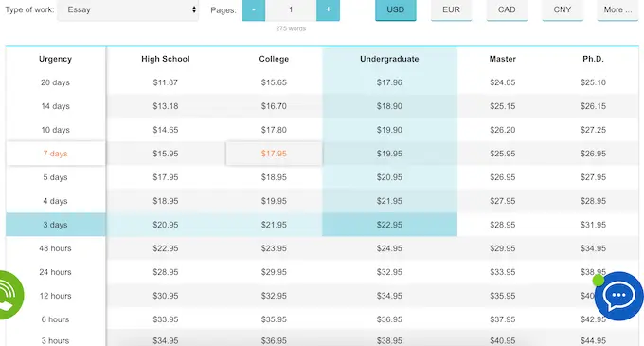Click the Ph.D. column header

(593, 59)
